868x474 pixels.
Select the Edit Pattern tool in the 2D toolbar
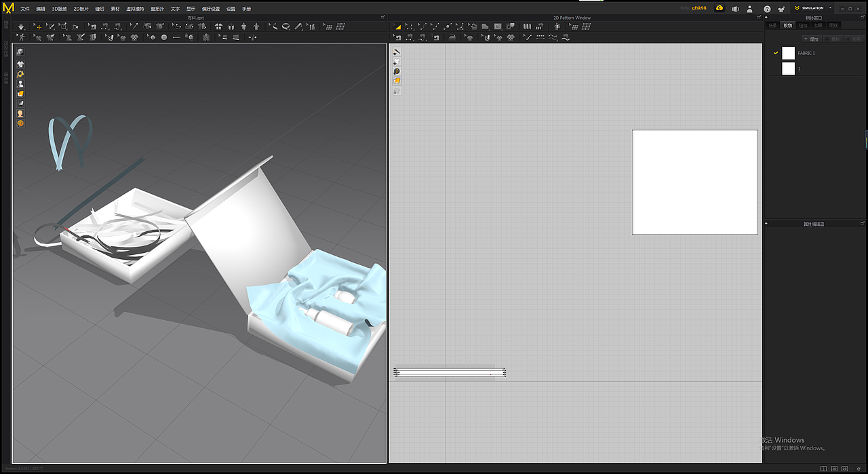tap(410, 26)
